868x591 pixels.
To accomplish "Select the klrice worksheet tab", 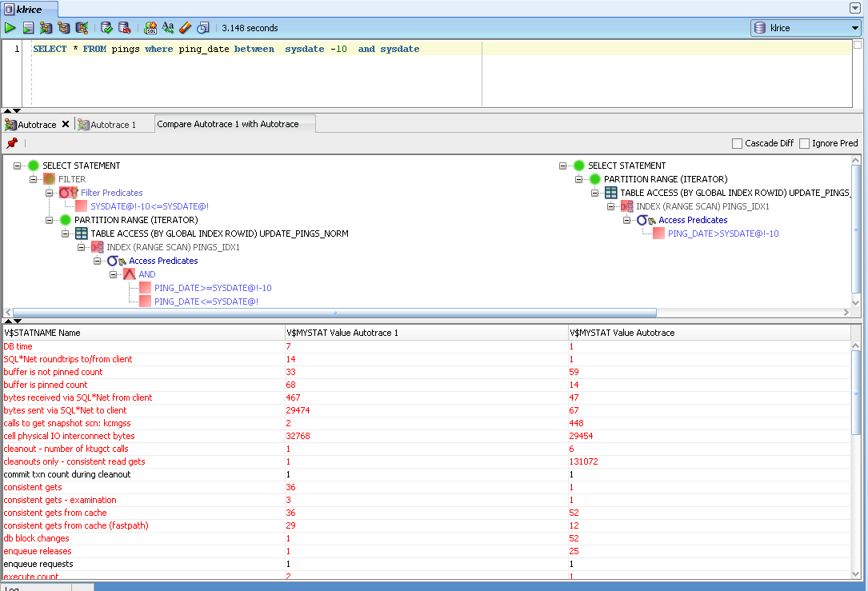I will click(x=30, y=9).
